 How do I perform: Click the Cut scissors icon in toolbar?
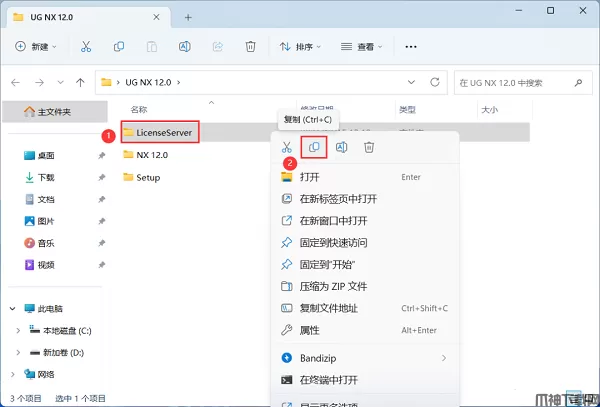(x=86, y=47)
